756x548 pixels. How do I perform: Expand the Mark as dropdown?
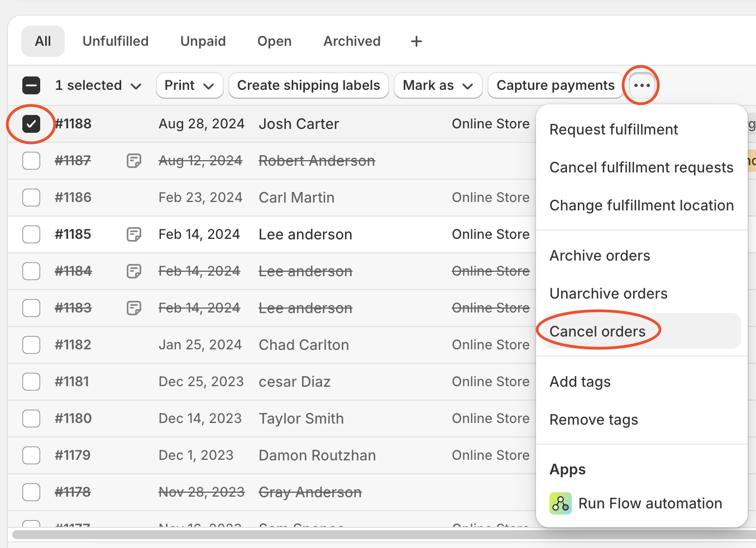tap(438, 85)
